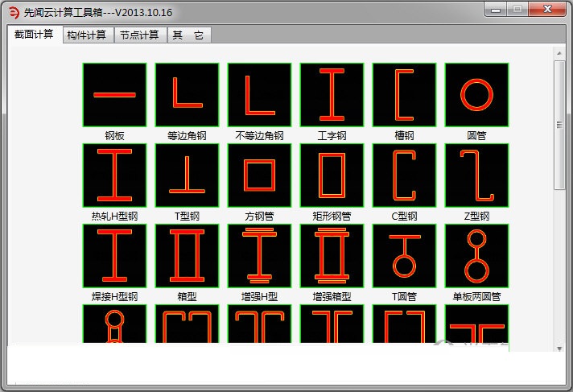Click the 圆管 text label

point(476,136)
